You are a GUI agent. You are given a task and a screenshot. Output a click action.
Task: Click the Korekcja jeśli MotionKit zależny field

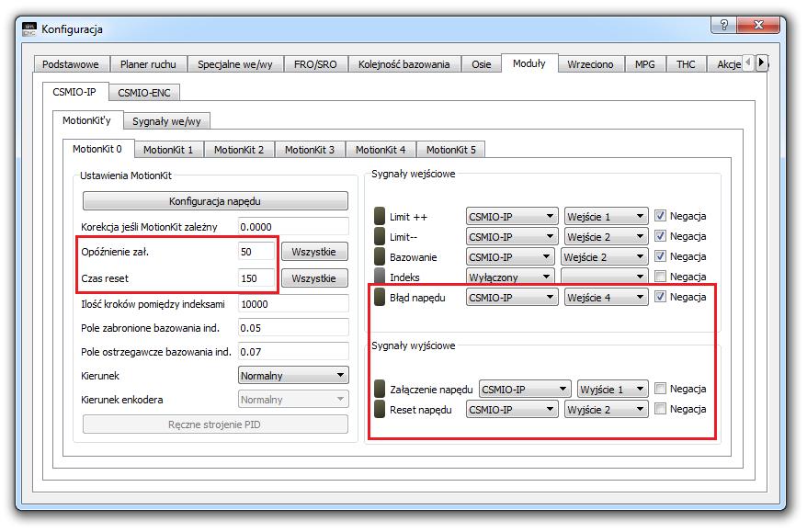[x=293, y=226]
